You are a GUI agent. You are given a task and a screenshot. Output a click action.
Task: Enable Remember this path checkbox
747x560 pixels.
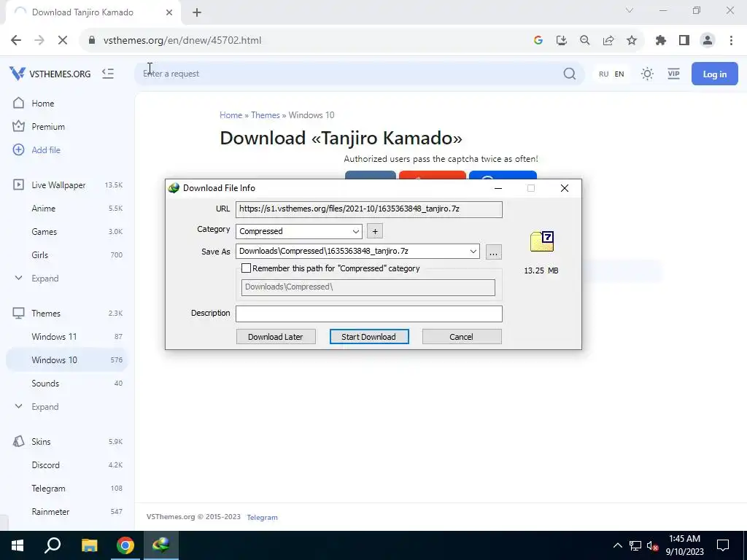coord(246,268)
